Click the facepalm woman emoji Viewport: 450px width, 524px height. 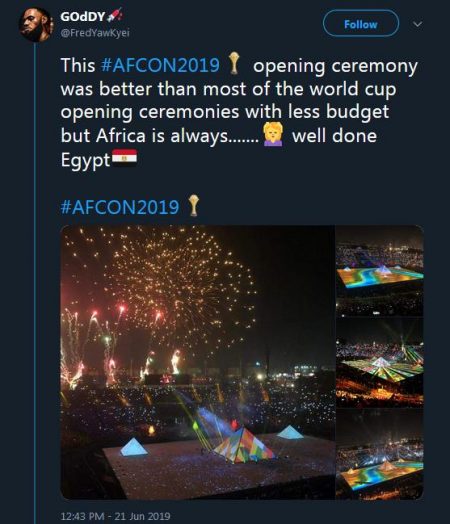pos(273,134)
